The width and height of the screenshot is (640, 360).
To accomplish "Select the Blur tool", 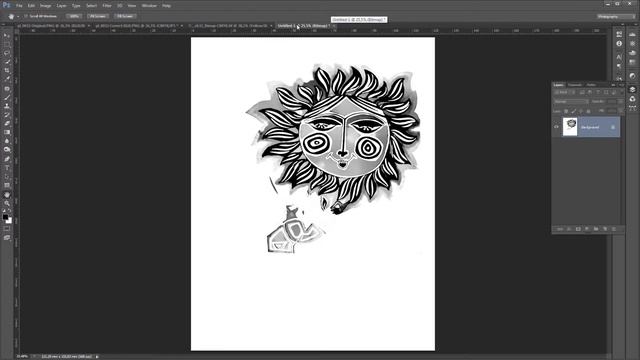I will [7, 141].
